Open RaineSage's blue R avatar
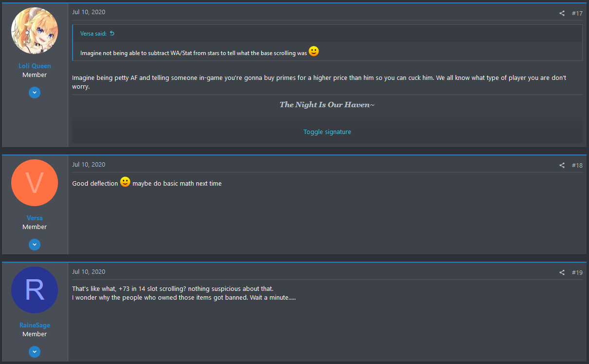The image size is (589, 364). (35, 290)
